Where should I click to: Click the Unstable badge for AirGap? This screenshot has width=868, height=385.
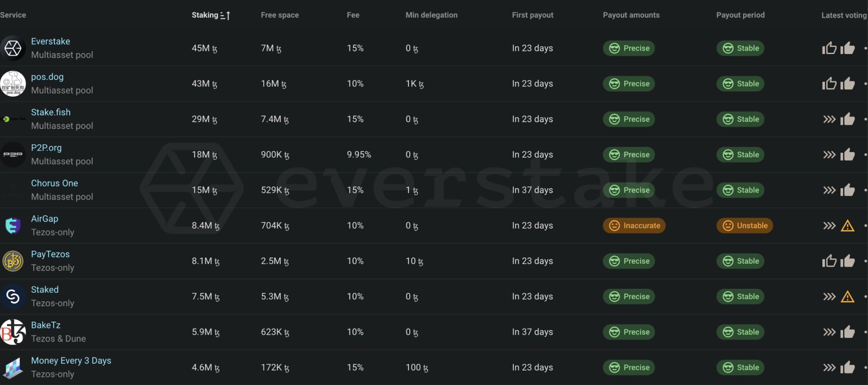(x=744, y=226)
